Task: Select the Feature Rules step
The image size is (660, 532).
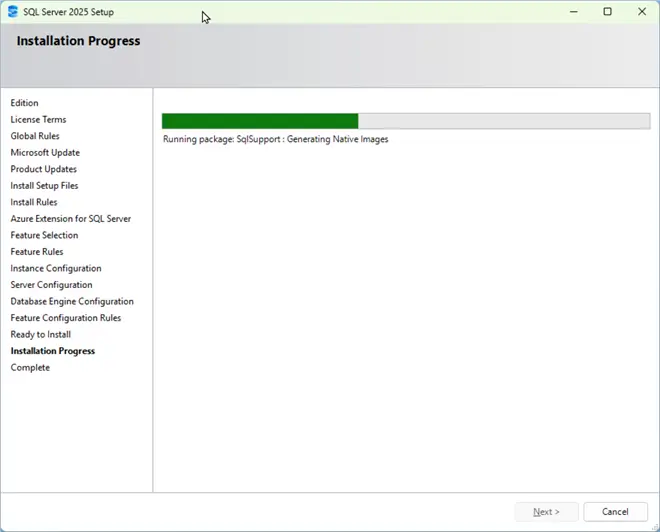Action: [x=37, y=252]
